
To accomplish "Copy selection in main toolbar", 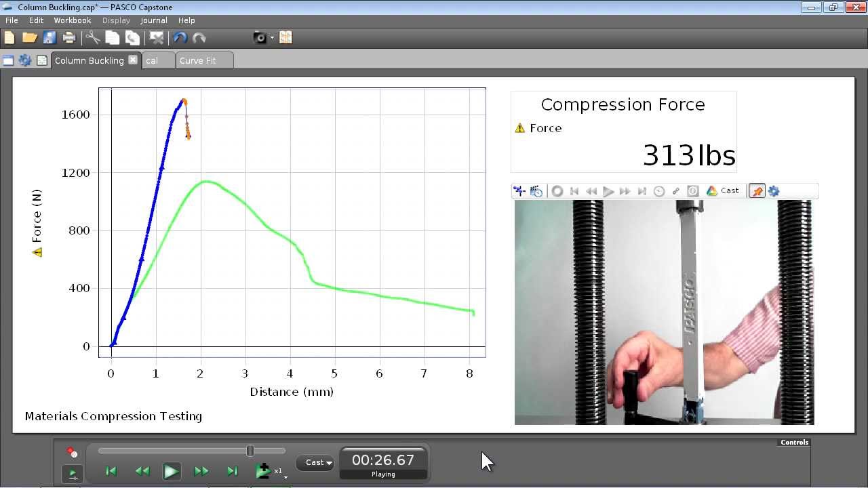I will tap(113, 38).
